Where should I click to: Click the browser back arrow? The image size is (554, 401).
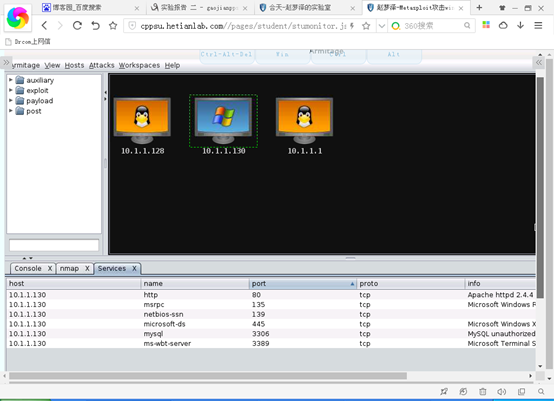(x=44, y=25)
